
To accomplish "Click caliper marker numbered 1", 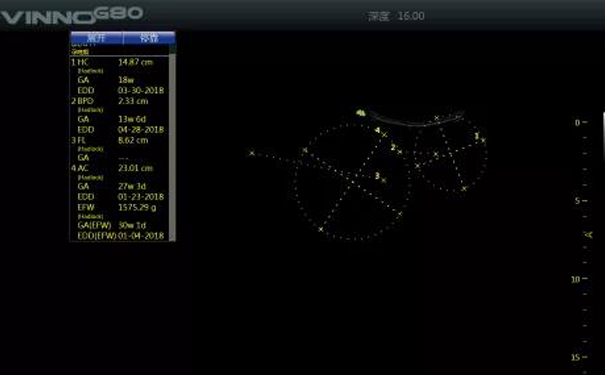I will (480, 138).
